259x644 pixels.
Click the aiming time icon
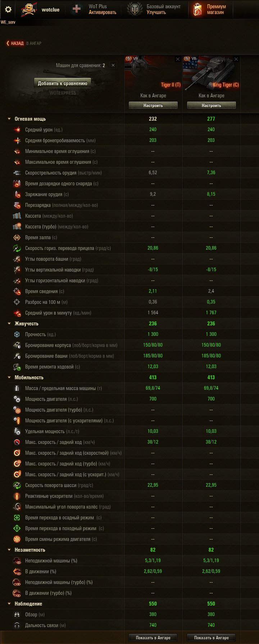pos(17,291)
